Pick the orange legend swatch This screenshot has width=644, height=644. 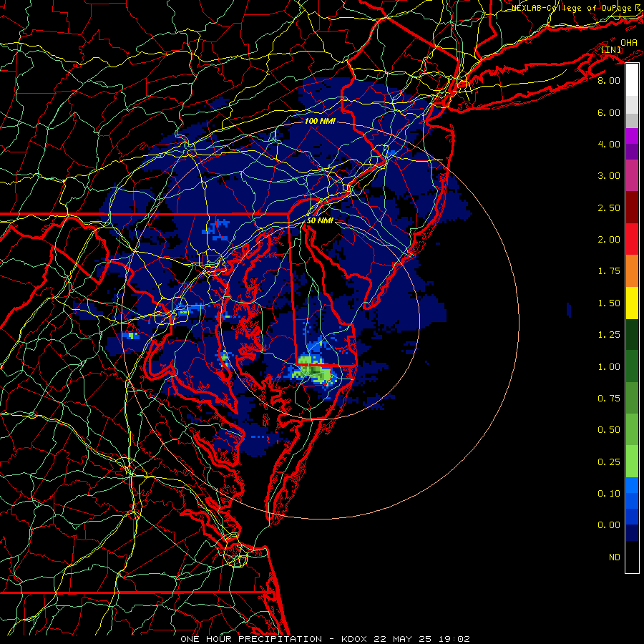(x=632, y=271)
